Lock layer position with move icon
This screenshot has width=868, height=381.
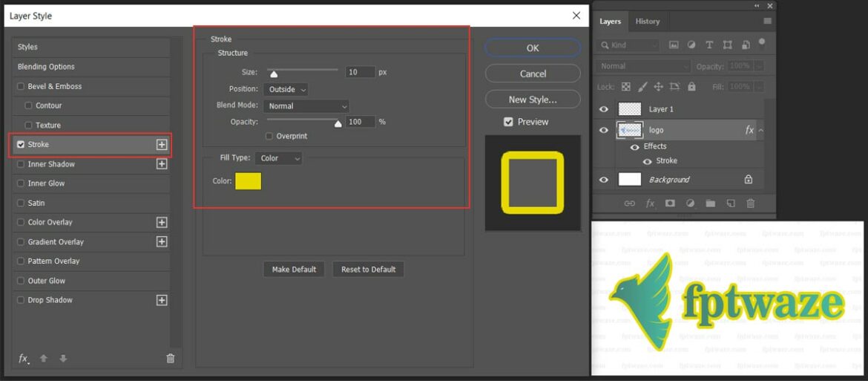click(658, 87)
